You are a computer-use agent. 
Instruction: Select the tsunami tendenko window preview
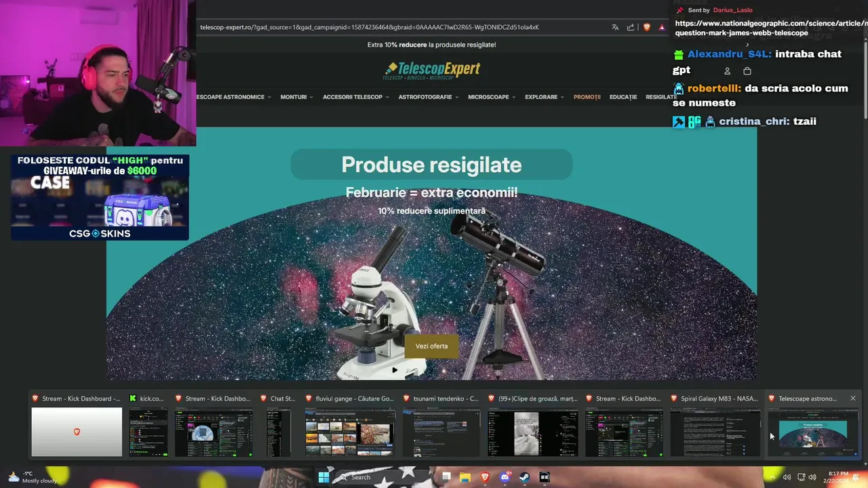tap(441, 424)
